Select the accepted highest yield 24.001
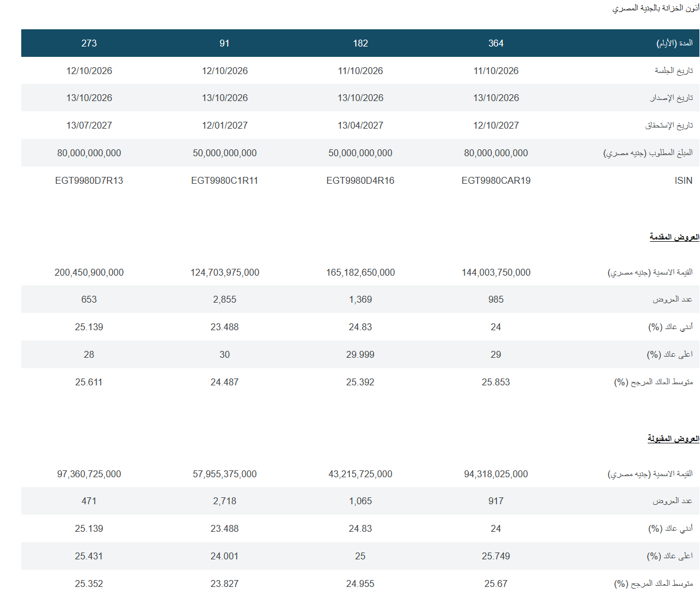The image size is (700, 599). (x=225, y=556)
